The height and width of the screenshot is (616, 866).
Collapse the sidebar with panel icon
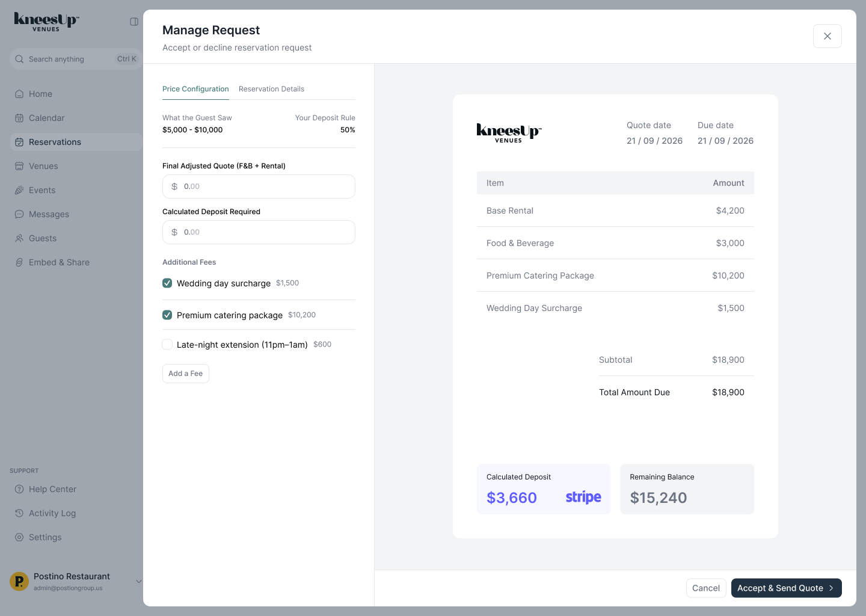pyautogui.click(x=134, y=22)
